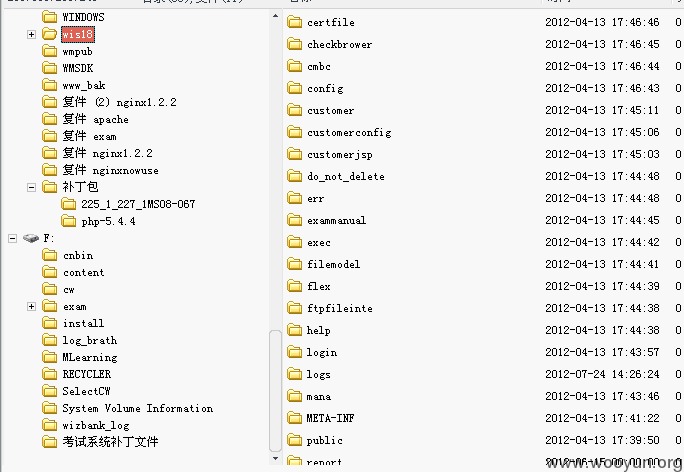This screenshot has height=472, width=684.
Task: Select 考试系统补丁文件 folder in tree
Action: [x=110, y=442]
